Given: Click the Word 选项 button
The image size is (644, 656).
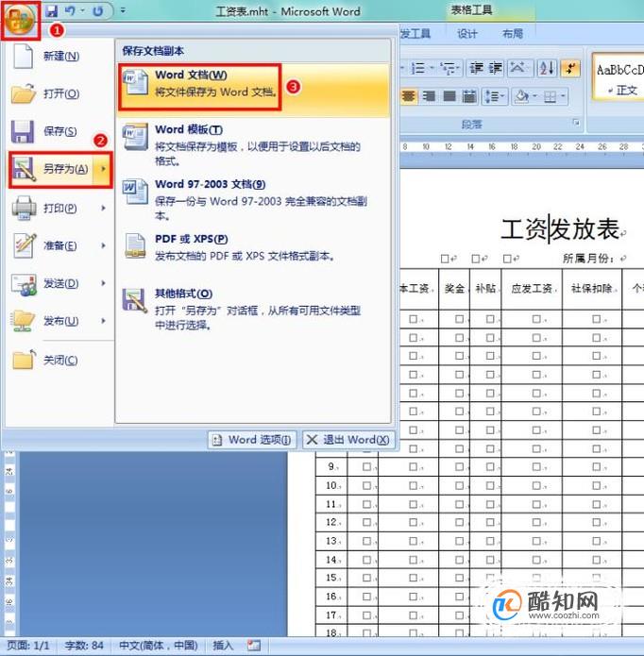Looking at the screenshot, I should [x=252, y=440].
